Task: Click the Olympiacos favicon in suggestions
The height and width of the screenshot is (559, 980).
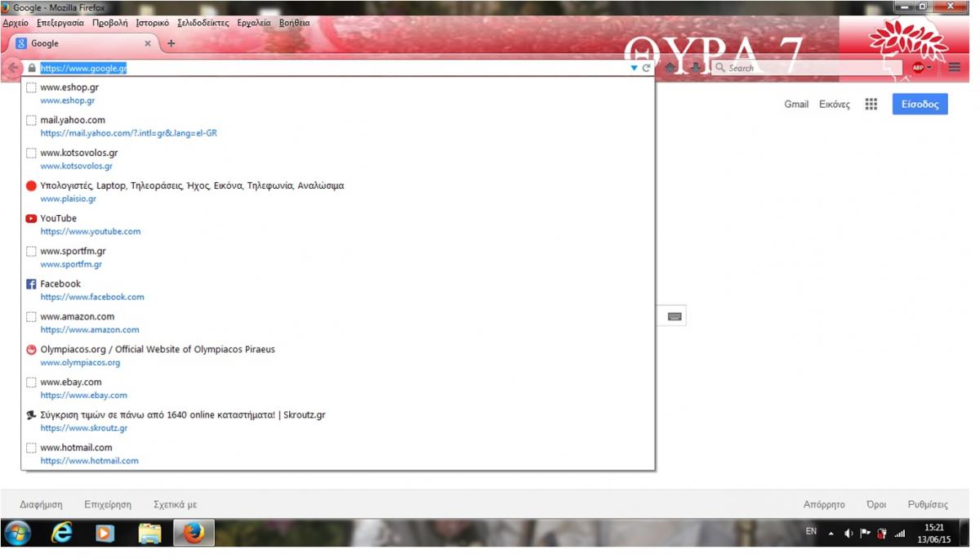Action: coord(31,349)
